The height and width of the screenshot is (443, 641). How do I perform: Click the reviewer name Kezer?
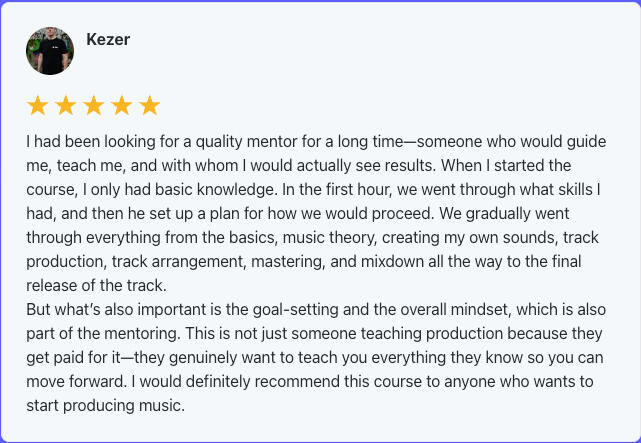tap(108, 40)
